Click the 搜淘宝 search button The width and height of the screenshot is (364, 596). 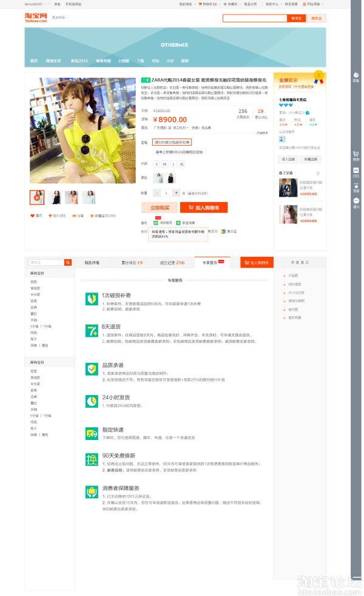pos(297,18)
